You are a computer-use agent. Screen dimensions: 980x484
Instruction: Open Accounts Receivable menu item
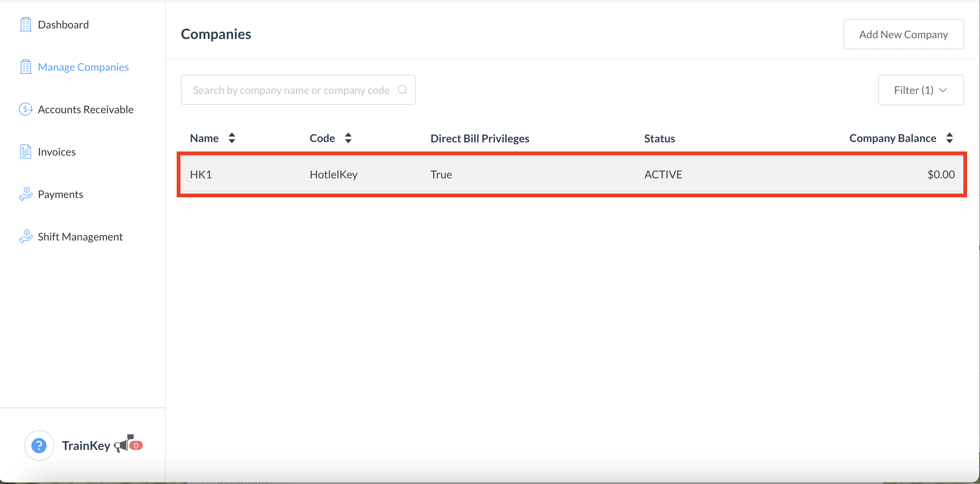pyautogui.click(x=86, y=109)
